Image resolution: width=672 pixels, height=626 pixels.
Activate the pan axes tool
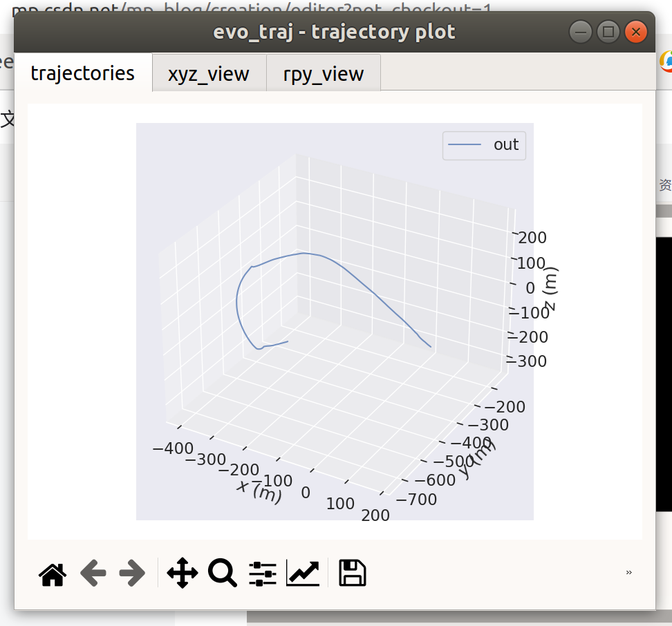(x=182, y=573)
